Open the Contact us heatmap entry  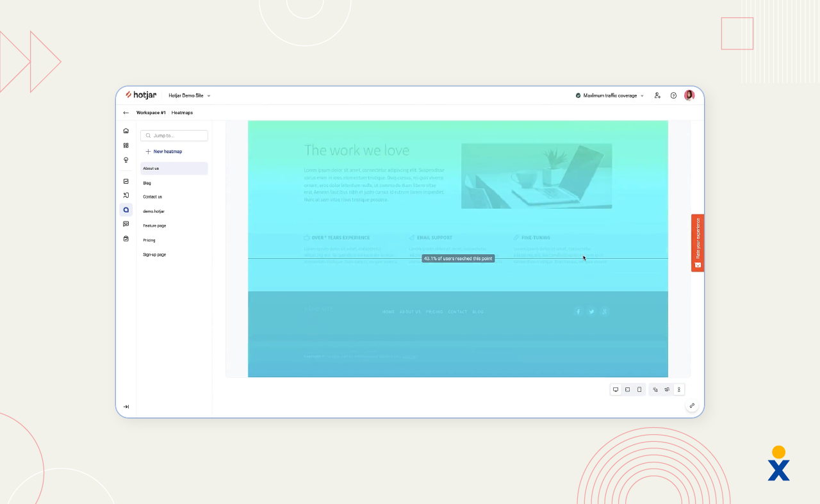pos(152,197)
